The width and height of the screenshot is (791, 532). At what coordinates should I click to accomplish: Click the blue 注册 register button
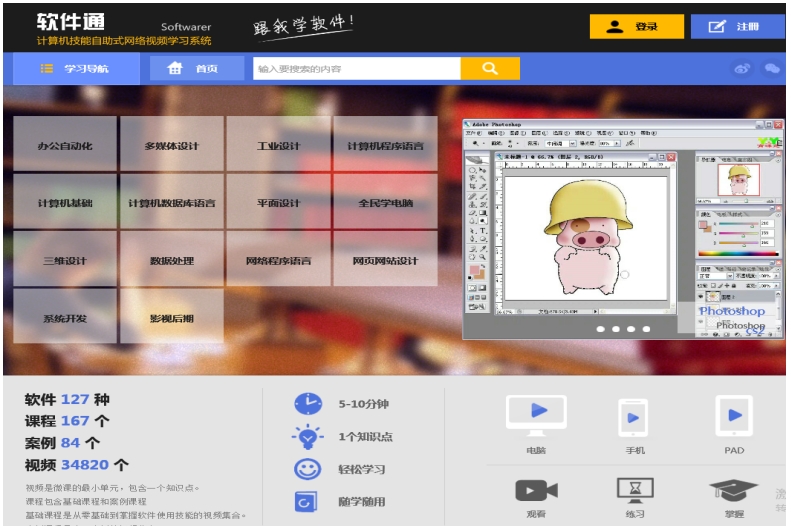[x=737, y=27]
